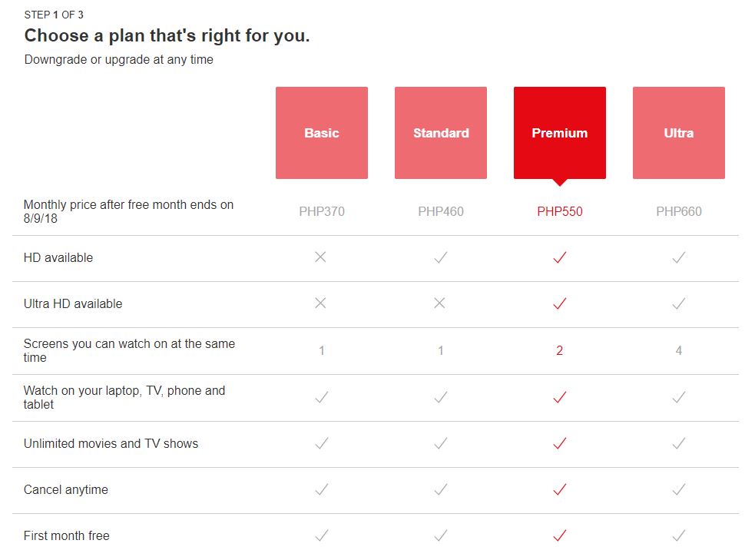Image resolution: width=745 pixels, height=560 pixels.
Task: Click the PHP660 Ultra price
Action: pyautogui.click(x=678, y=211)
